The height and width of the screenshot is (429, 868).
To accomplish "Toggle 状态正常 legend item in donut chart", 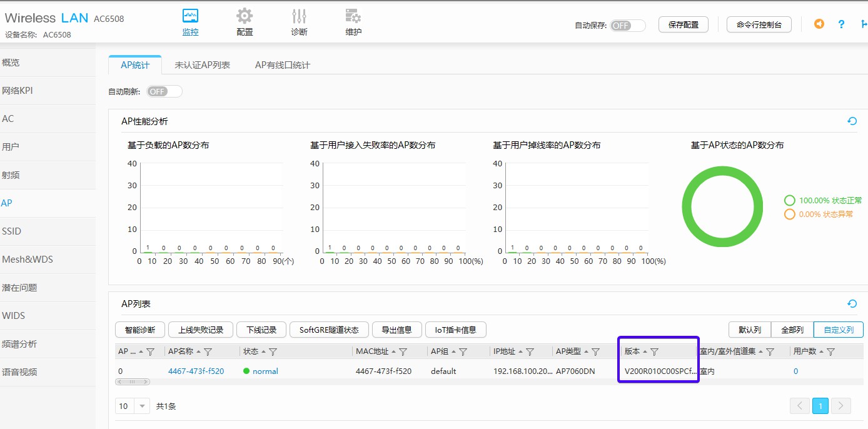I will point(823,201).
